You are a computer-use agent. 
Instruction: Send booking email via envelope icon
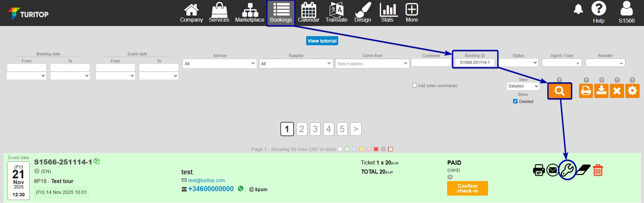click(x=553, y=170)
